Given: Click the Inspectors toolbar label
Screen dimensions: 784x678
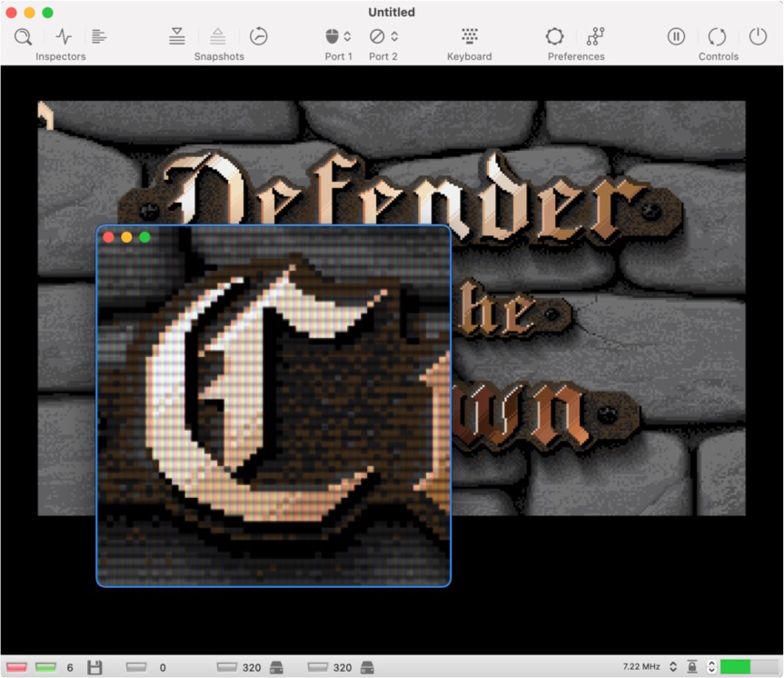Looking at the screenshot, I should point(61,56).
